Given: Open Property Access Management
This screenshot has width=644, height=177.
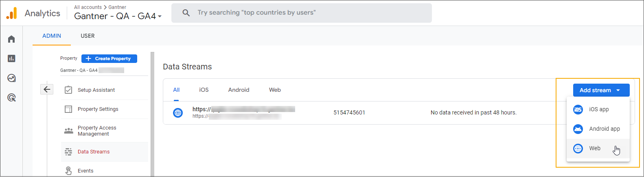Looking at the screenshot, I should coord(105,131).
